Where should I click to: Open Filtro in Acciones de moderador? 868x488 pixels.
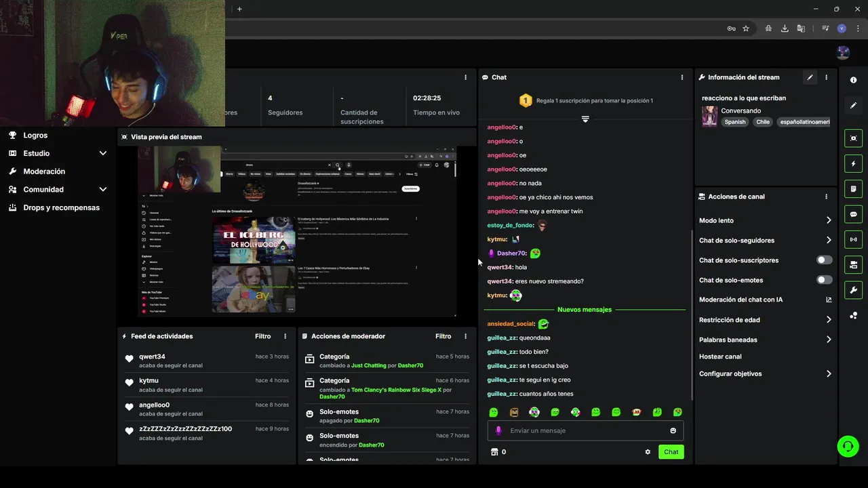click(443, 336)
